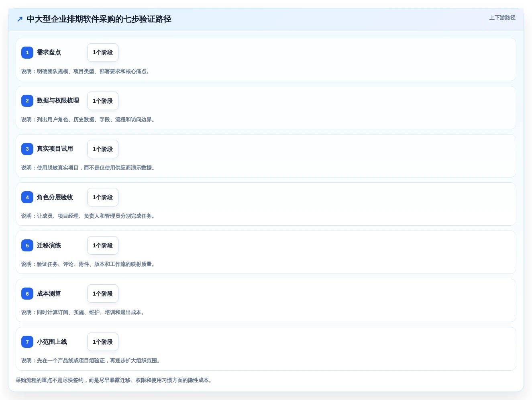This screenshot has height=400, width=532.
Task: Click step number 6 badge
Action: coord(27,294)
